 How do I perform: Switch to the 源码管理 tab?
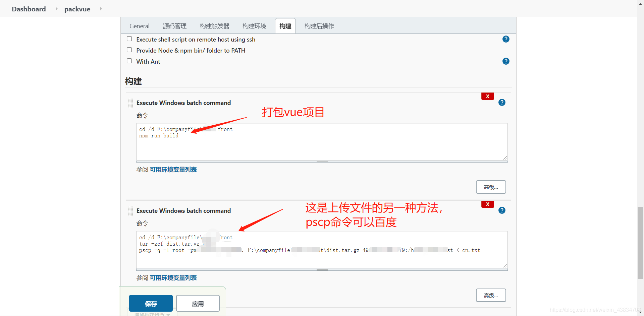point(175,26)
